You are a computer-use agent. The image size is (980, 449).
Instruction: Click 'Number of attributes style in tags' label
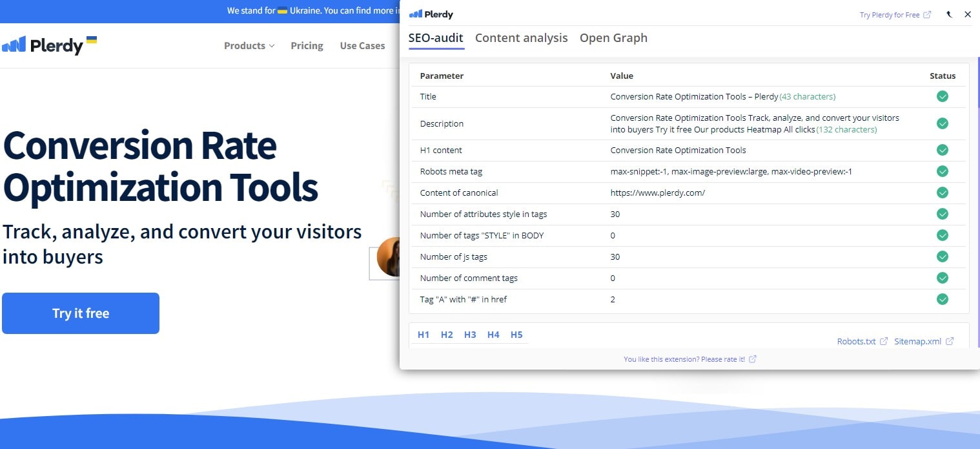point(484,214)
